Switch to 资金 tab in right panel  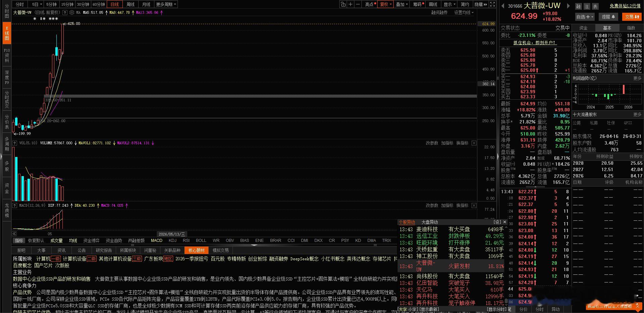tap(584, 28)
